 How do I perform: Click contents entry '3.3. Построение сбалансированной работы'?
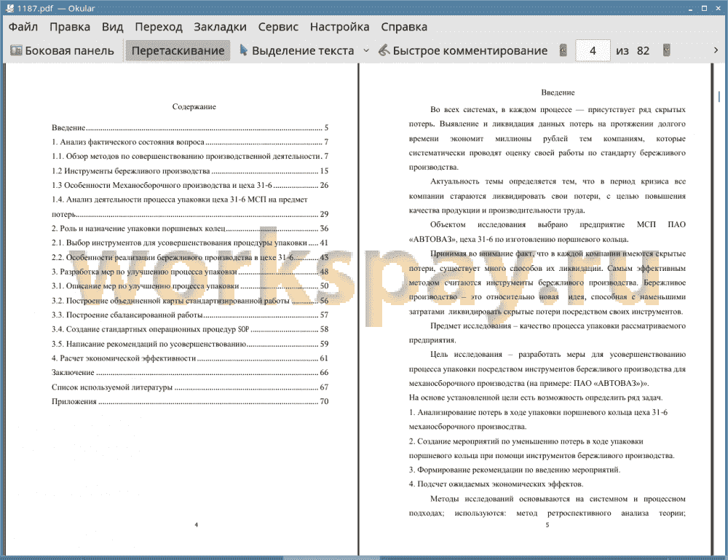pyautogui.click(x=190, y=315)
